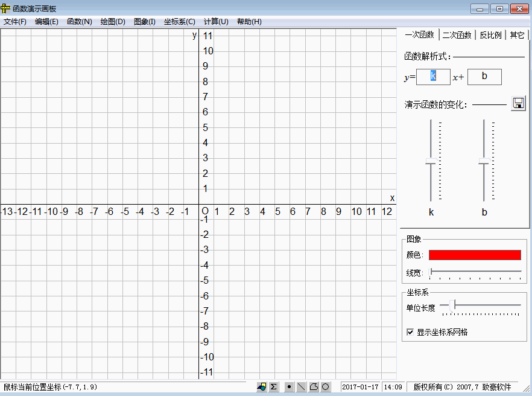
Task: Click the 线宽 line width slider
Action: click(x=475, y=273)
